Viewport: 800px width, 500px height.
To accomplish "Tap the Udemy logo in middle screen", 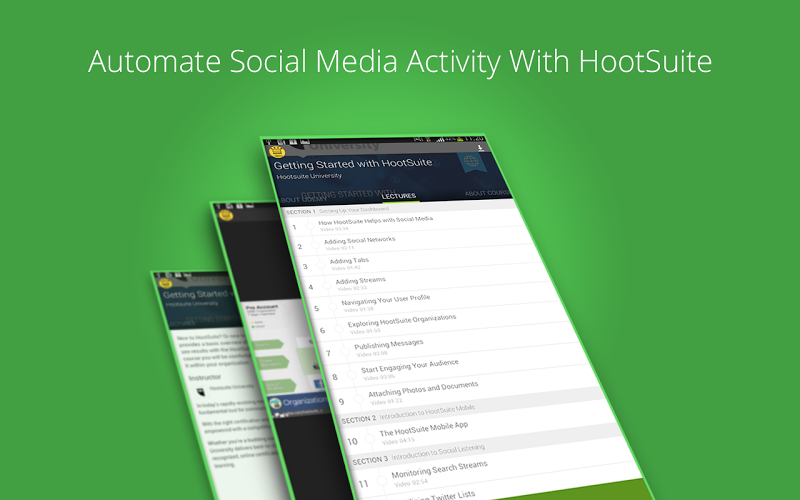I will pyautogui.click(x=226, y=215).
